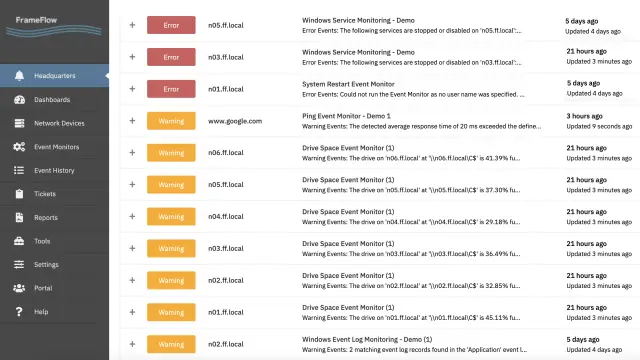The image size is (640, 360).
Task: Click the Tools toolbox icon
Action: point(19,241)
